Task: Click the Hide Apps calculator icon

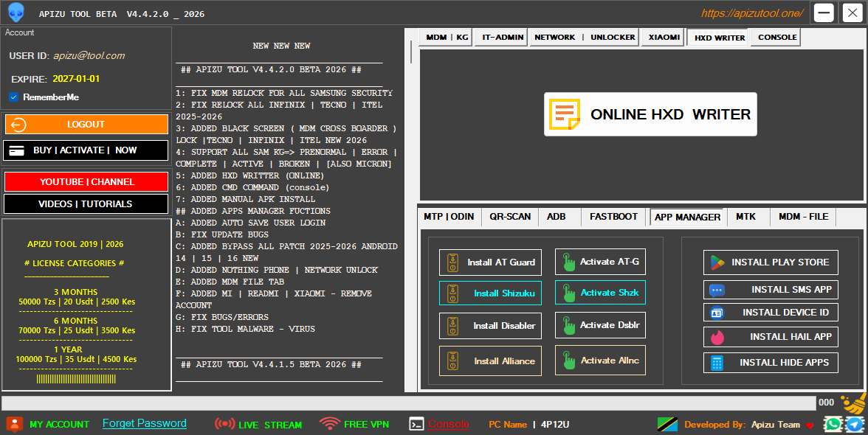Action: point(717,363)
